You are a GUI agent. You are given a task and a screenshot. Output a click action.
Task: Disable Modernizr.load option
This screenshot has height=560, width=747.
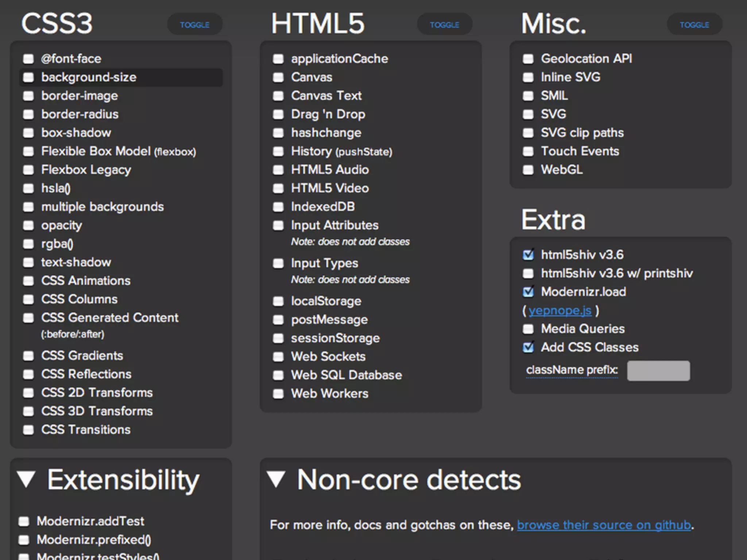528,292
